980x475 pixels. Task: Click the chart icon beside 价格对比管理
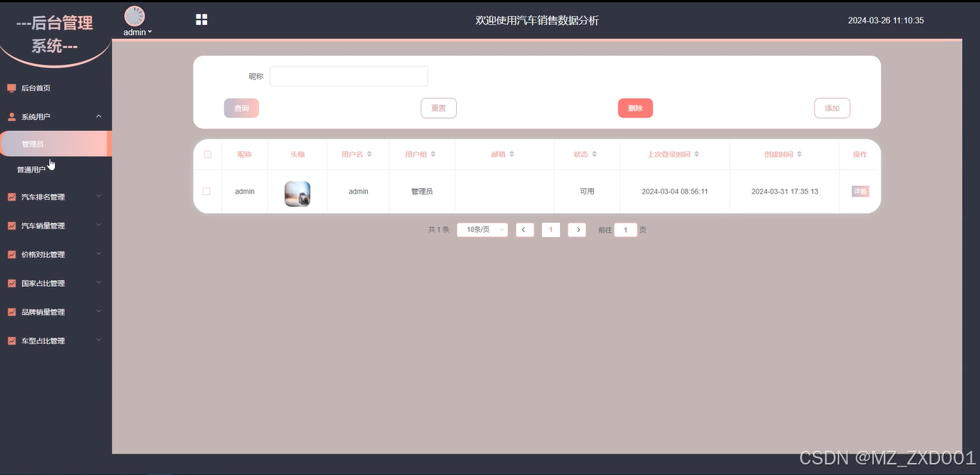[x=11, y=254]
